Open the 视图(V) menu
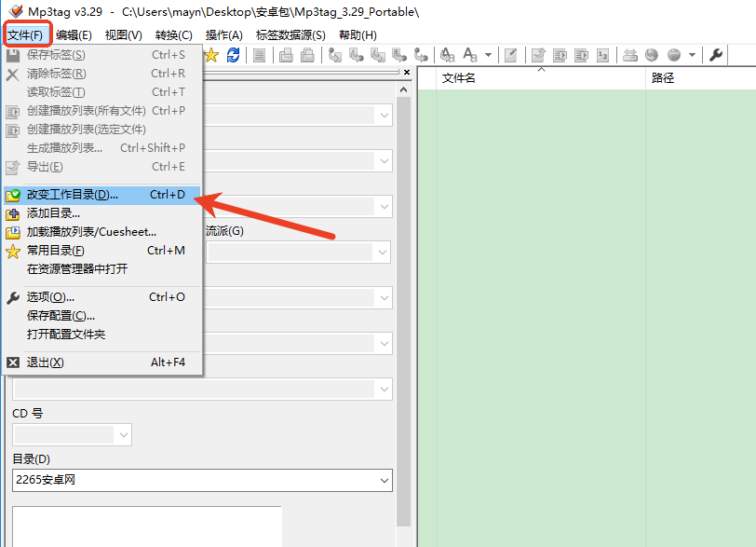Image resolution: width=756 pixels, height=547 pixels. coord(124,35)
